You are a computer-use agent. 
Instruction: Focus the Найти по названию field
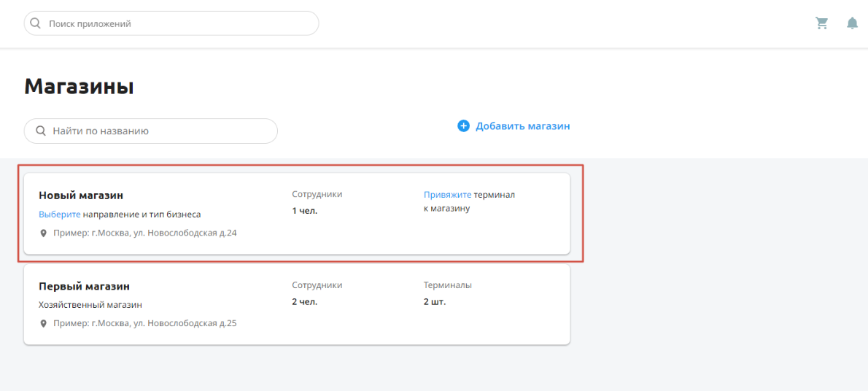(x=150, y=131)
